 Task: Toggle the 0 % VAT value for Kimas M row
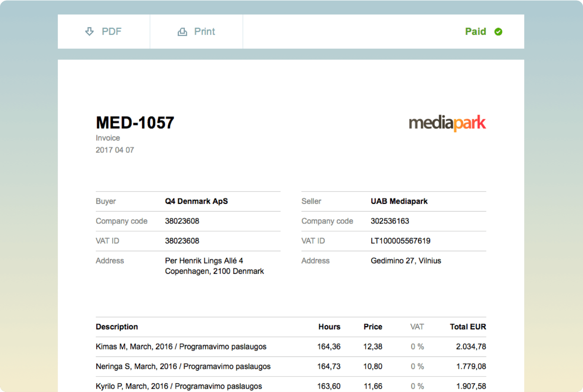[x=417, y=346]
